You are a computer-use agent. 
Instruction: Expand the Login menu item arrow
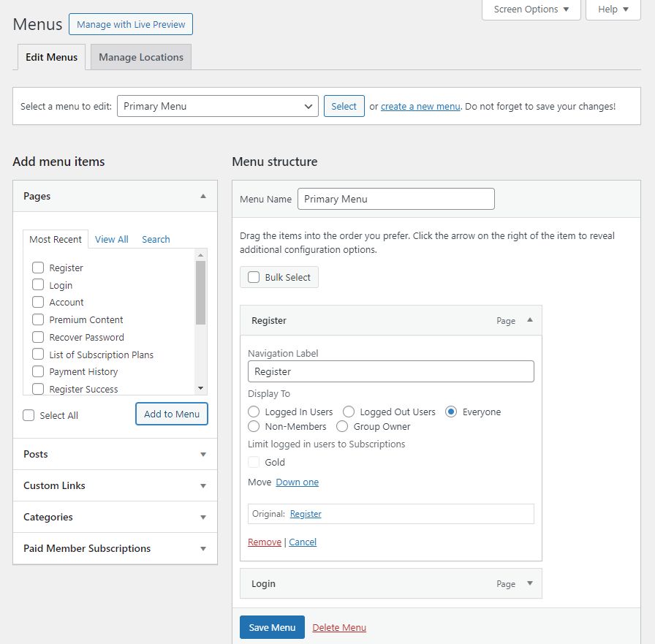530,583
